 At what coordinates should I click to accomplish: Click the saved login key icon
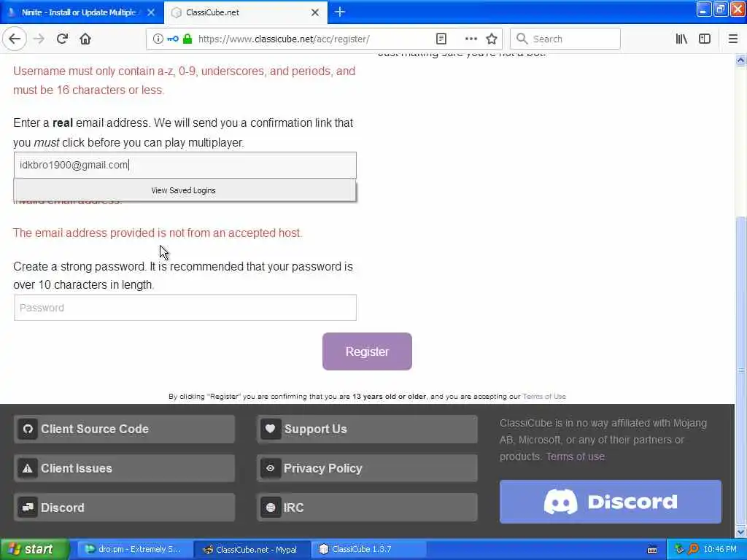click(x=173, y=39)
